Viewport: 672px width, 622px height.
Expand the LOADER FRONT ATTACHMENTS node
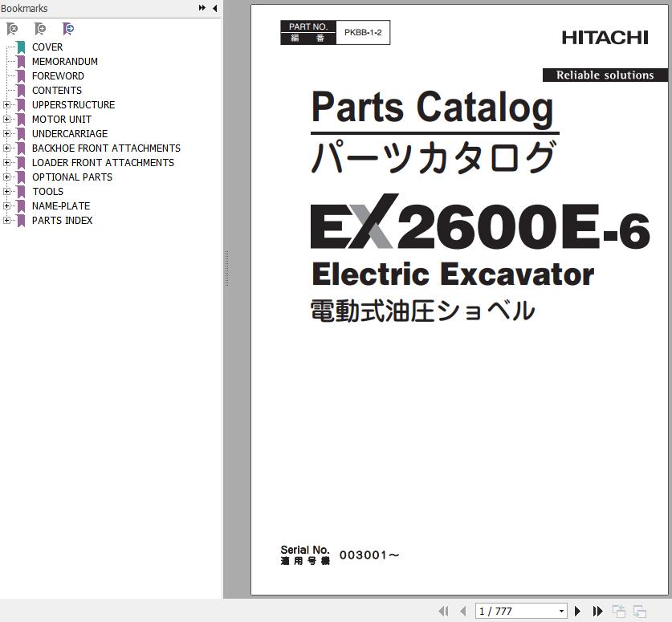(x=6, y=163)
